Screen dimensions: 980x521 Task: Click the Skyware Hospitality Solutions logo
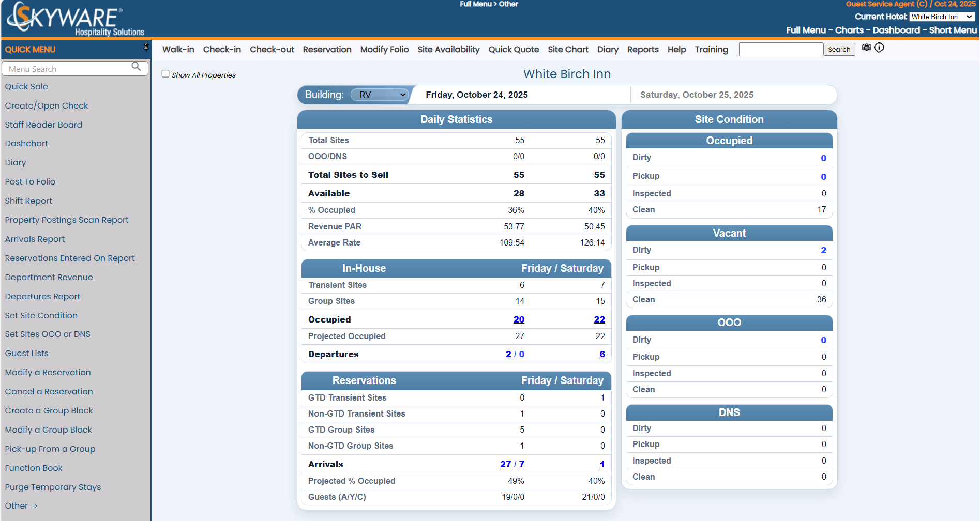[76, 20]
